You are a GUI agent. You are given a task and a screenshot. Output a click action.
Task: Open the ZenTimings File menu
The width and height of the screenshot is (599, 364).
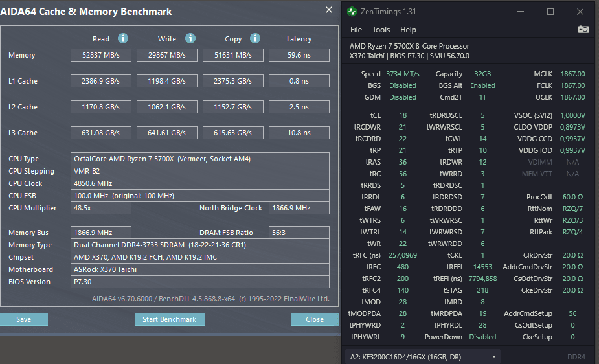pos(356,30)
